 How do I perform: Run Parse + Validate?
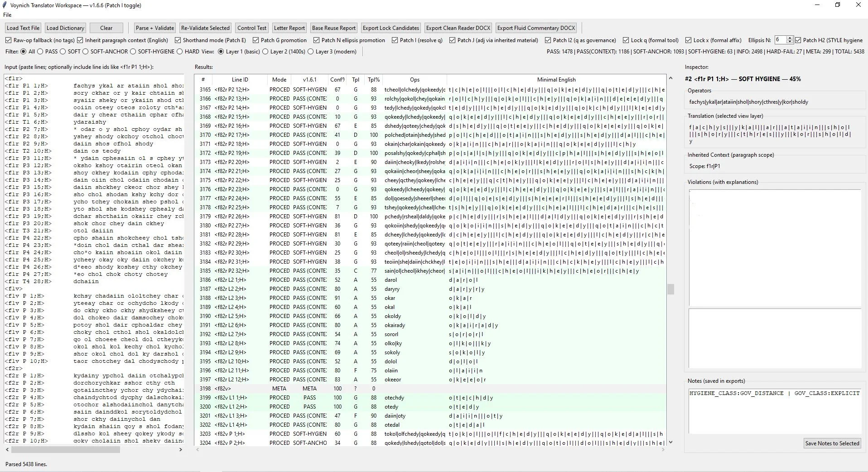click(154, 28)
